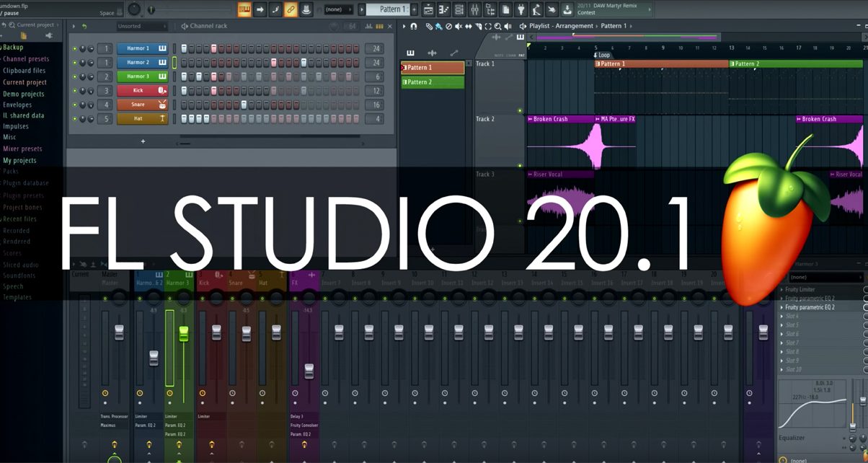Open the Hat channel button
Screen dimensions: 868x463
(143, 119)
